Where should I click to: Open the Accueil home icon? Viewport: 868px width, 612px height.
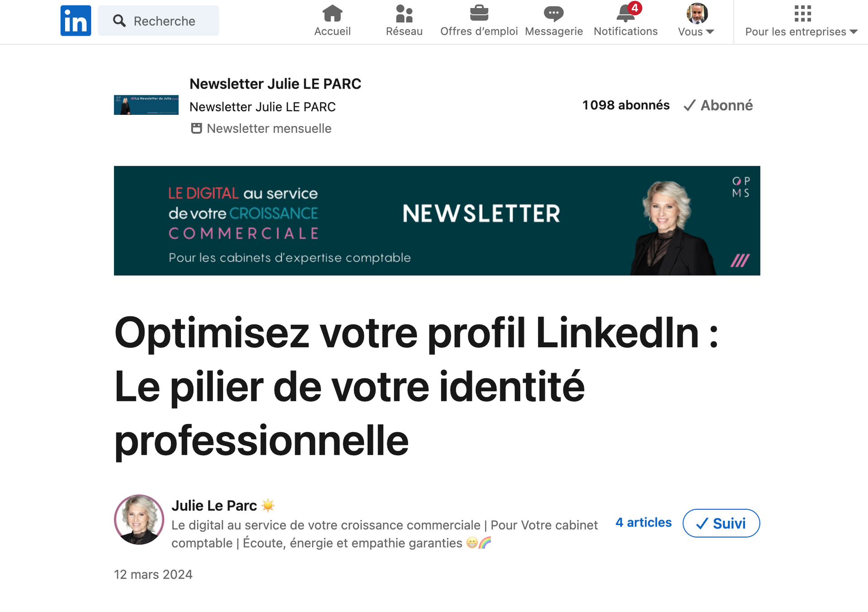click(x=332, y=14)
